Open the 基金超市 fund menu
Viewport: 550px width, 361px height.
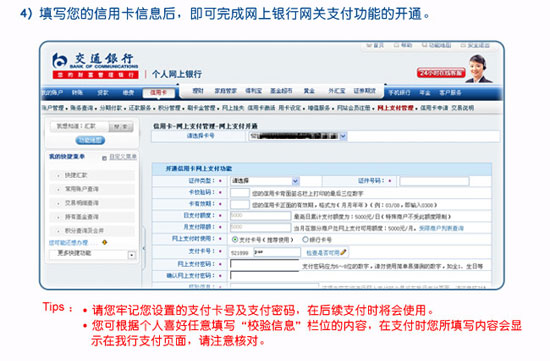281,91
